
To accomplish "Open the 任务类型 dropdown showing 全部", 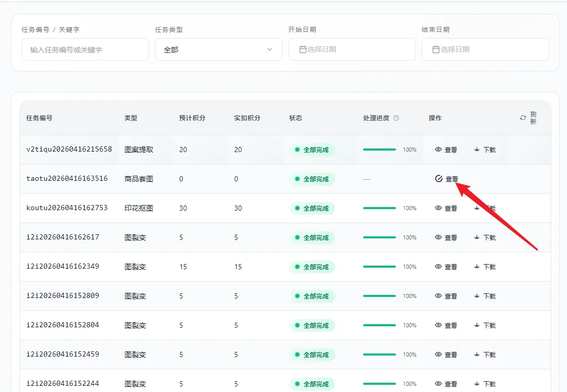I will coord(218,50).
